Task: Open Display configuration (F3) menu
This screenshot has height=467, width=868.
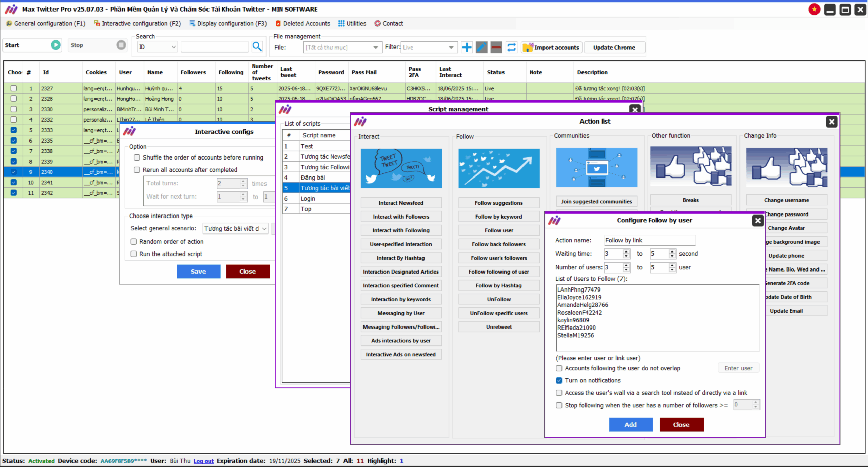Action: 228,23
